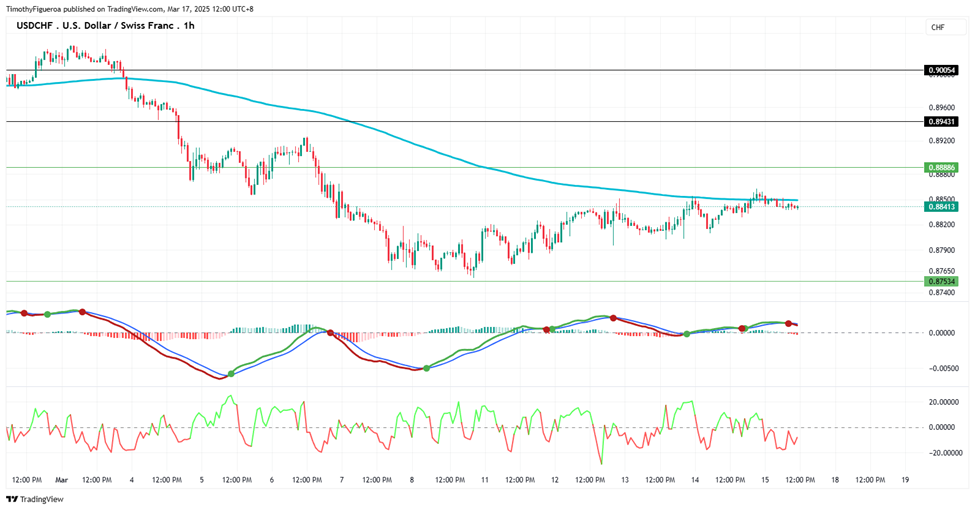The image size is (975, 510).
Task: Click the 0.89600 price axis tick
Action: click(941, 108)
